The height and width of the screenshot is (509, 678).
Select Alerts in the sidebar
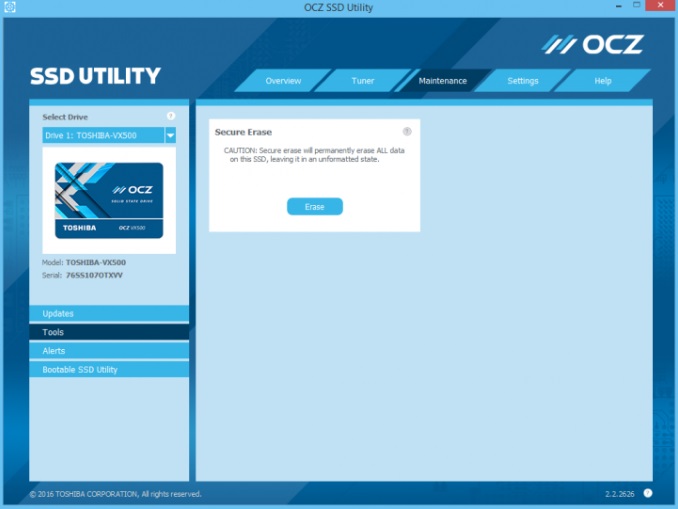coord(108,351)
